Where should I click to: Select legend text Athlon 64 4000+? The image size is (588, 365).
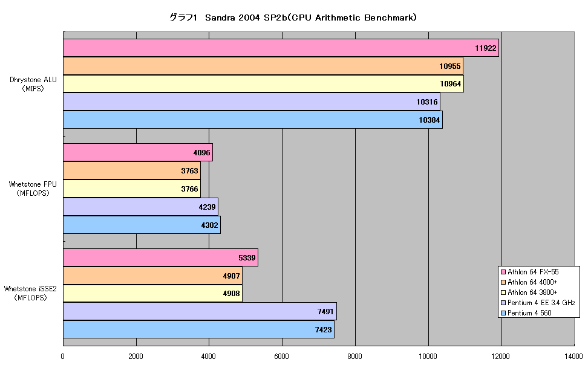pyautogui.click(x=532, y=282)
